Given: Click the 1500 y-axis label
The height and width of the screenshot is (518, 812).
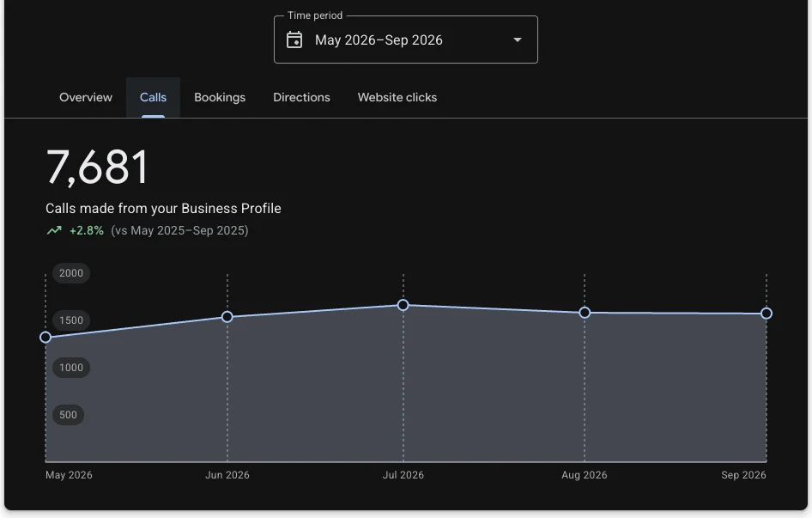Looking at the screenshot, I should tap(71, 320).
